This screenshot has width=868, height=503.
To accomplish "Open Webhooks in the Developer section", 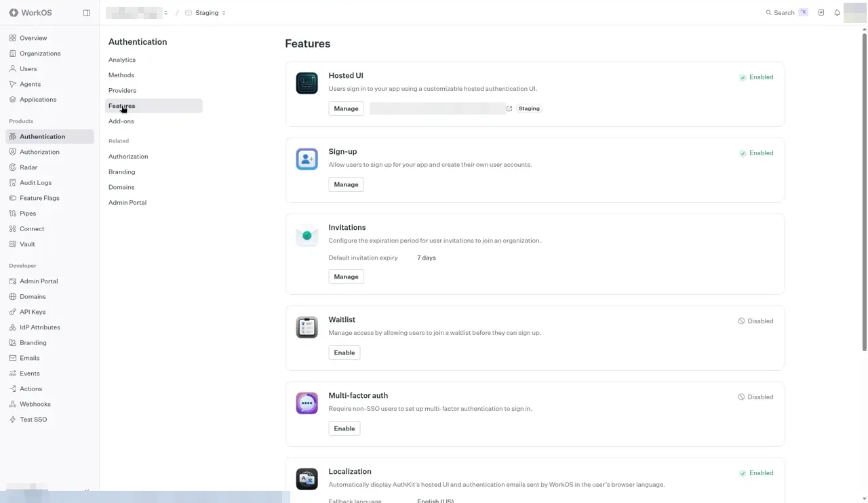I will tap(50, 404).
